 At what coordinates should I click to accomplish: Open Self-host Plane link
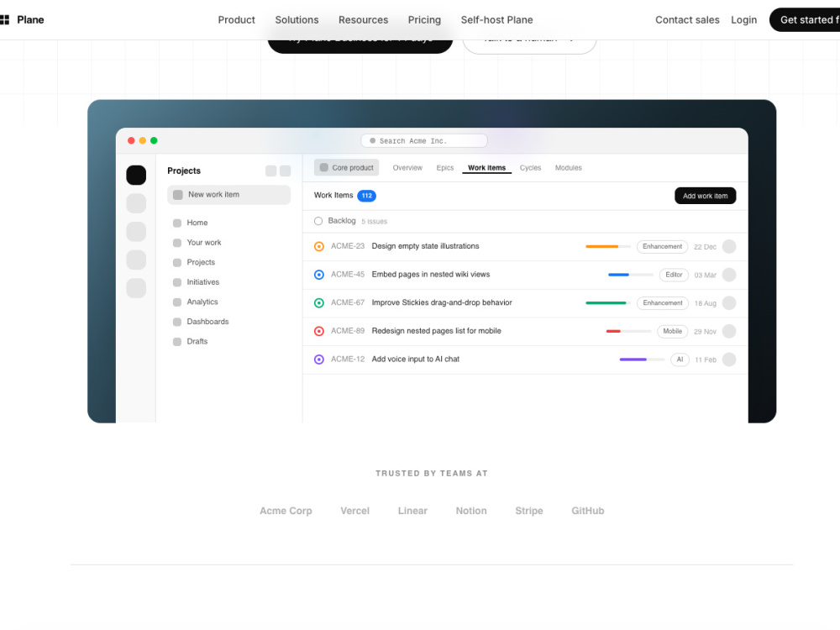coord(496,20)
